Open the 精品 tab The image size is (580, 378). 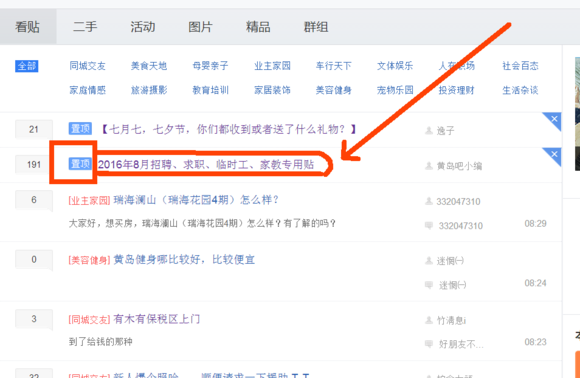click(258, 27)
